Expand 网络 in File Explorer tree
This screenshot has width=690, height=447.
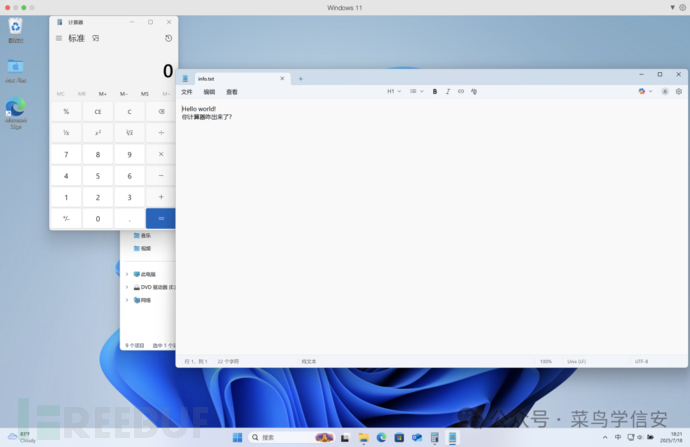[127, 300]
